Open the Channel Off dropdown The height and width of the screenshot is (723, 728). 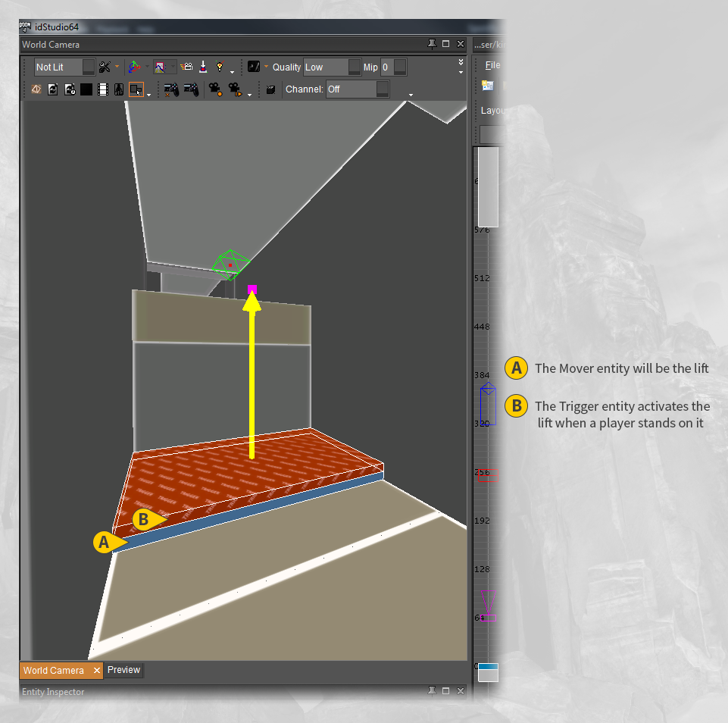[x=358, y=89]
